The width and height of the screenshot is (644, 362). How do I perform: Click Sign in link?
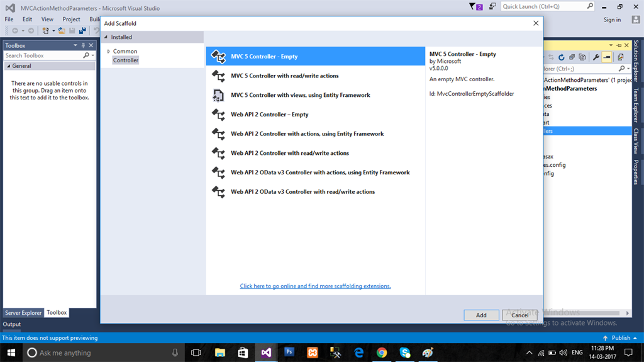click(x=612, y=20)
